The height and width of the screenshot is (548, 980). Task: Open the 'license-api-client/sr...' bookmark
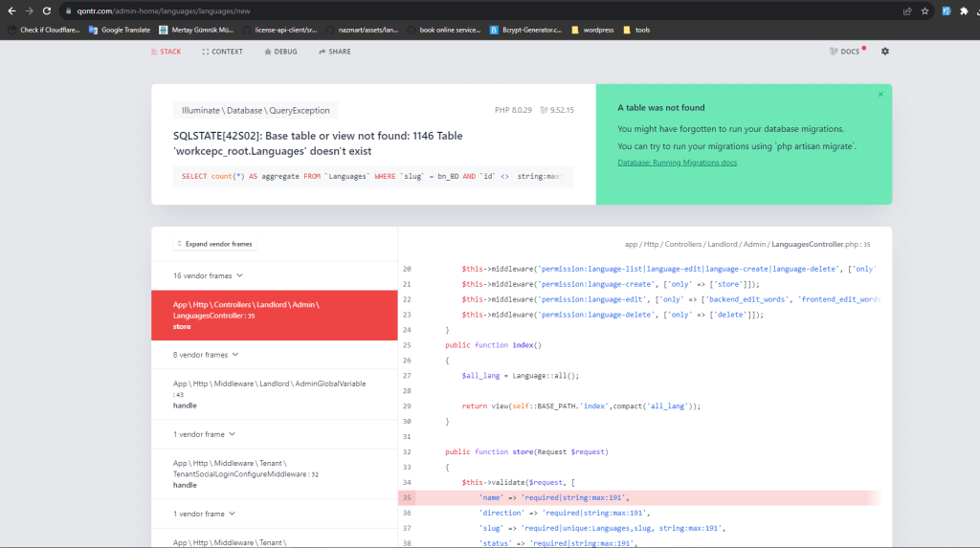click(x=279, y=30)
